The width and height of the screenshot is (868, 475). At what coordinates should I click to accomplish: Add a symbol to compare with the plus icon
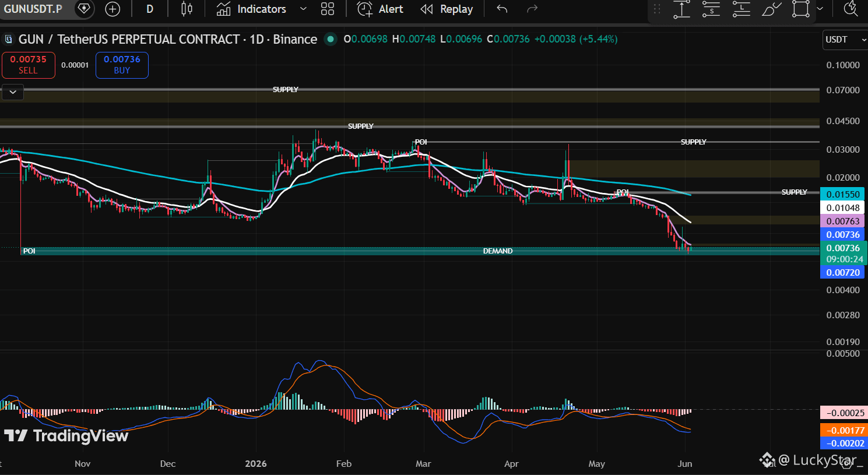(113, 9)
